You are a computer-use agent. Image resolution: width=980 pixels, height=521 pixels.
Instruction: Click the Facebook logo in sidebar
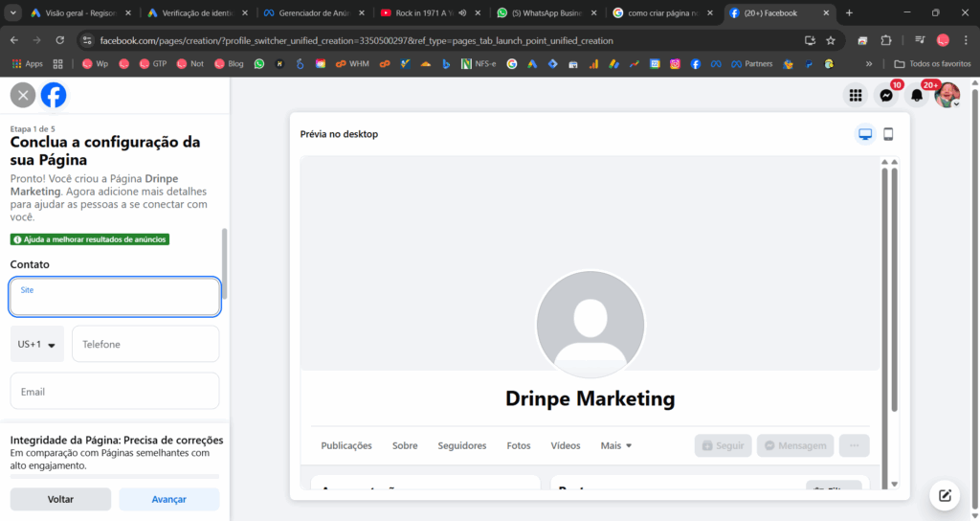[54, 95]
